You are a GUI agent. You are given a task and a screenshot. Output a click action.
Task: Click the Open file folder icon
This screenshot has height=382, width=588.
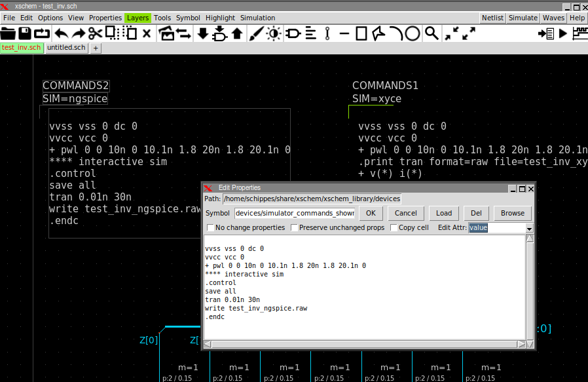(9, 33)
